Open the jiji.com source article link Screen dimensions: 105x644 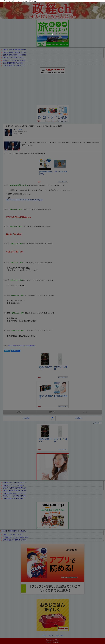[x=27, y=153]
